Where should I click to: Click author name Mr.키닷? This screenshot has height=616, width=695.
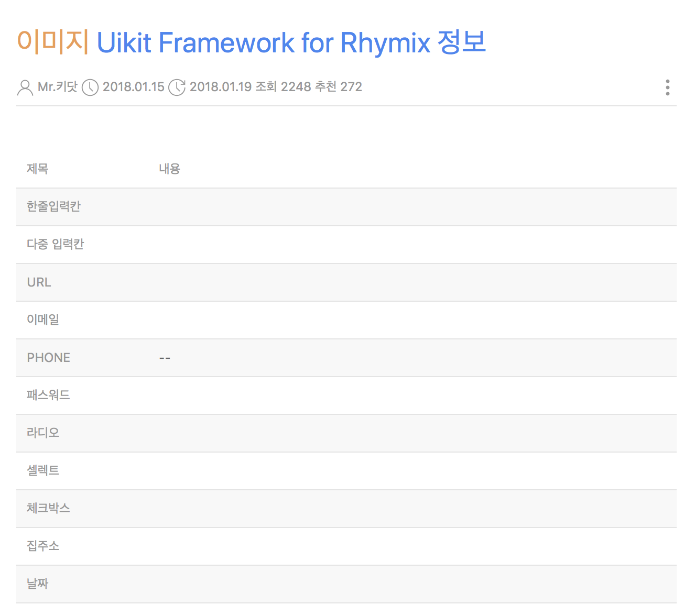58,87
